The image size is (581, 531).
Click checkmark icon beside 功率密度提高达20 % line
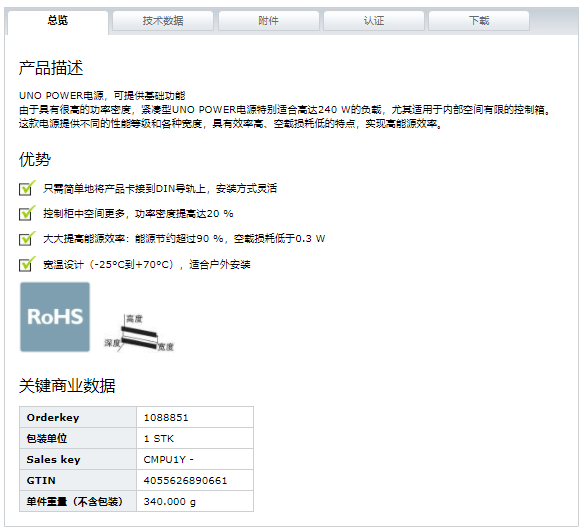(x=27, y=213)
